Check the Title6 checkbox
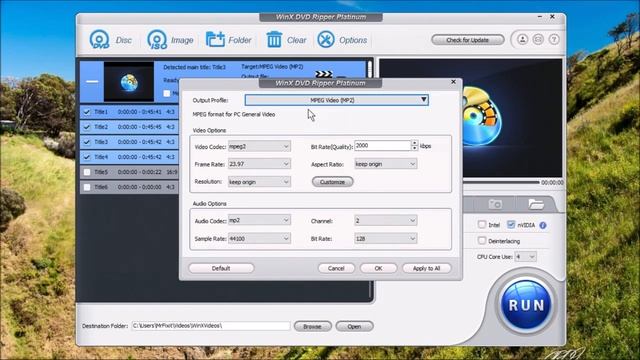Image resolution: width=640 pixels, height=360 pixels. pos(87,187)
